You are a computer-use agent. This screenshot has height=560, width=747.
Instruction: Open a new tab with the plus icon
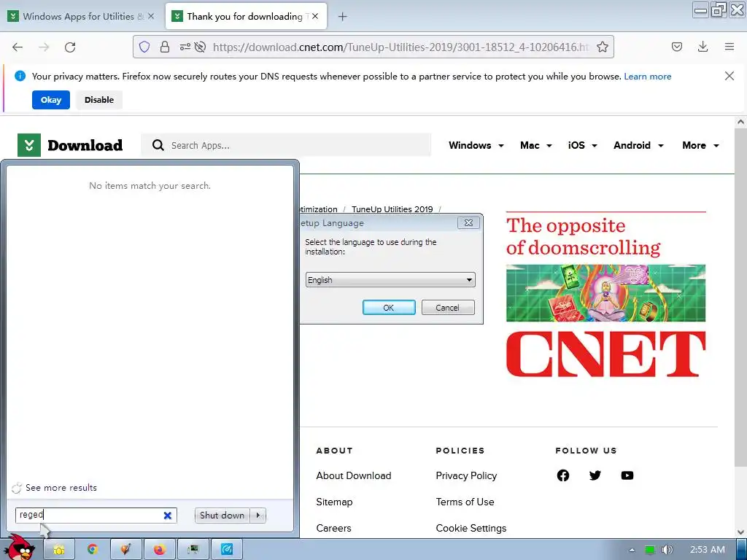point(342,17)
